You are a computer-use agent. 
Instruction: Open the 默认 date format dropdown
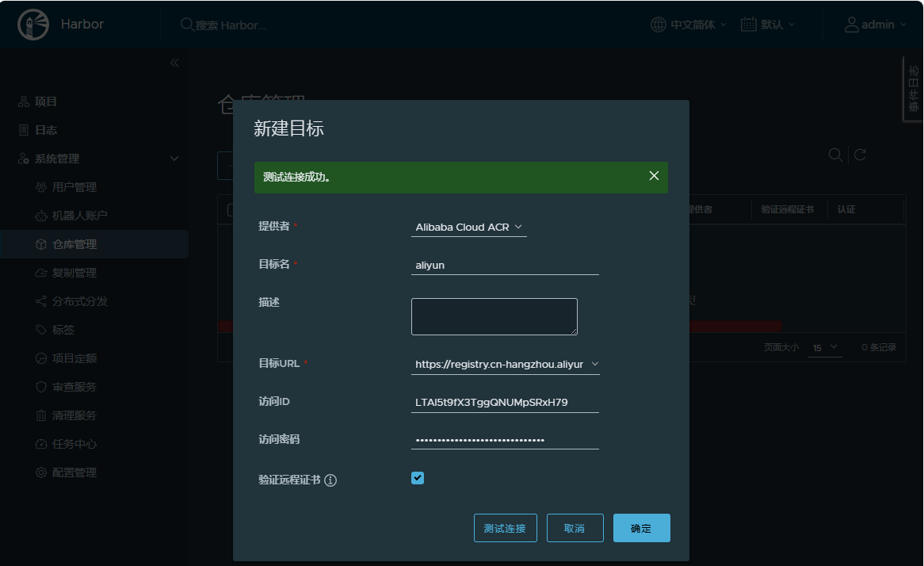tap(778, 25)
